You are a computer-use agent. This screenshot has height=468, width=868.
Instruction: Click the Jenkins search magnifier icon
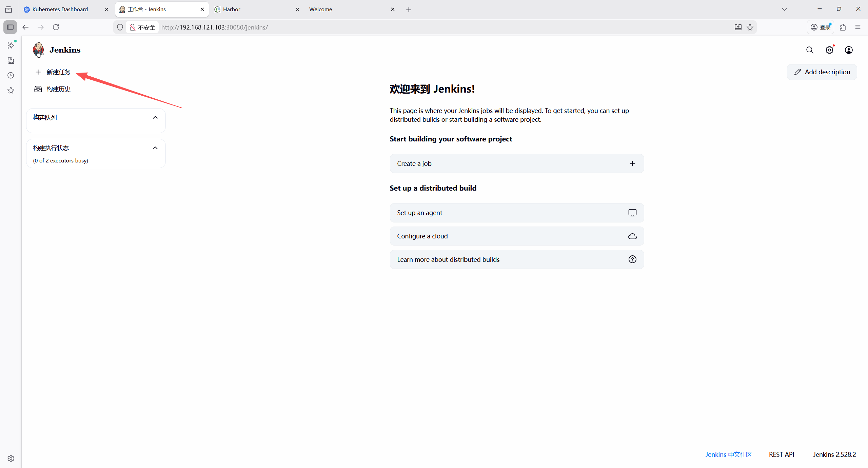[x=810, y=50]
